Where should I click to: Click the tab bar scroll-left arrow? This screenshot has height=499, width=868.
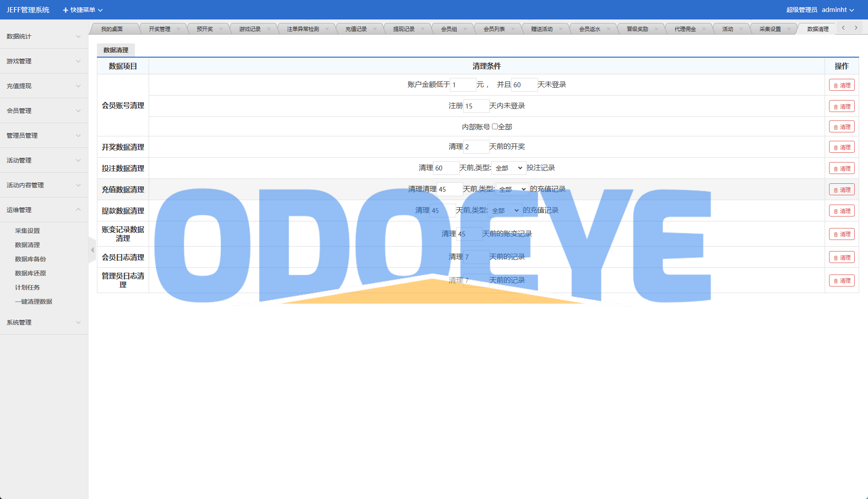click(x=843, y=28)
